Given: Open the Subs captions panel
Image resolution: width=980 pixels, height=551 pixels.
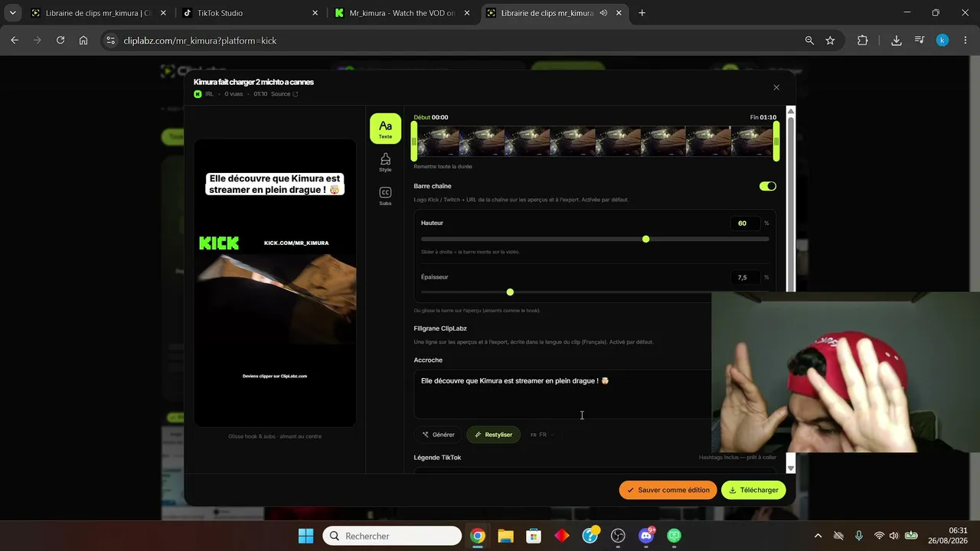Looking at the screenshot, I should coord(385,196).
